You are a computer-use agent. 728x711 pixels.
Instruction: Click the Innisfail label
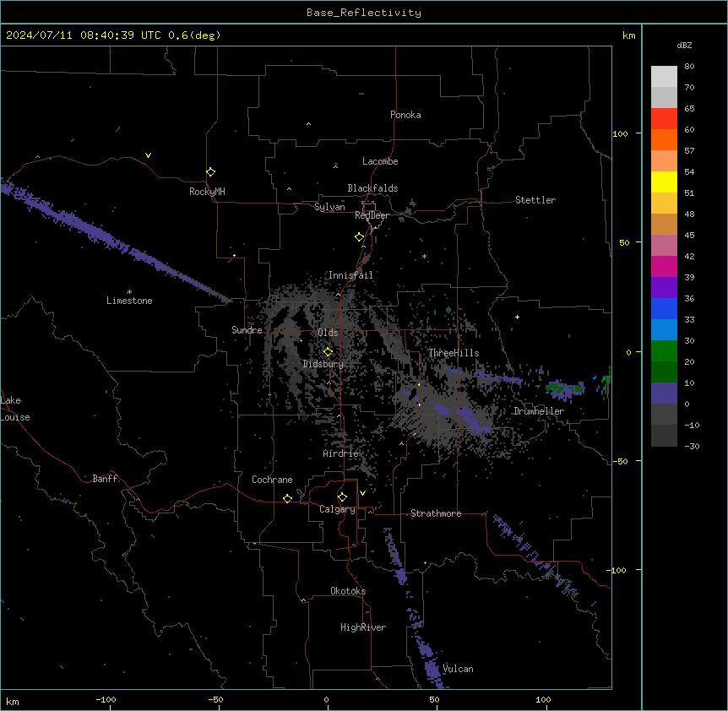click(x=350, y=275)
